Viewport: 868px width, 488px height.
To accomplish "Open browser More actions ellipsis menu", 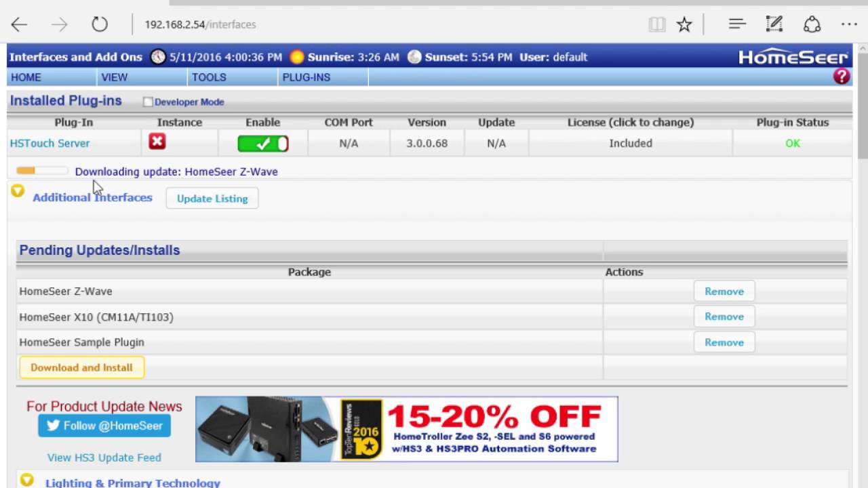I will coord(849,24).
